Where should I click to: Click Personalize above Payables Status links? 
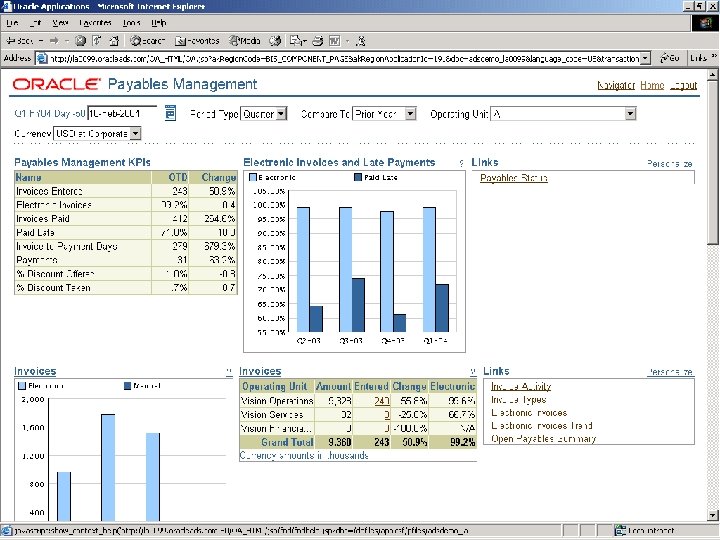tap(669, 163)
